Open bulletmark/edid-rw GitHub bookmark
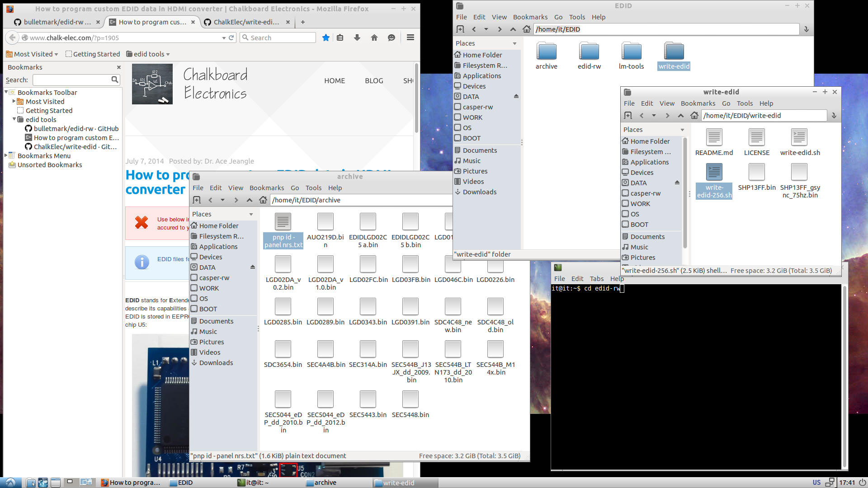The height and width of the screenshot is (488, 868). (x=72, y=129)
